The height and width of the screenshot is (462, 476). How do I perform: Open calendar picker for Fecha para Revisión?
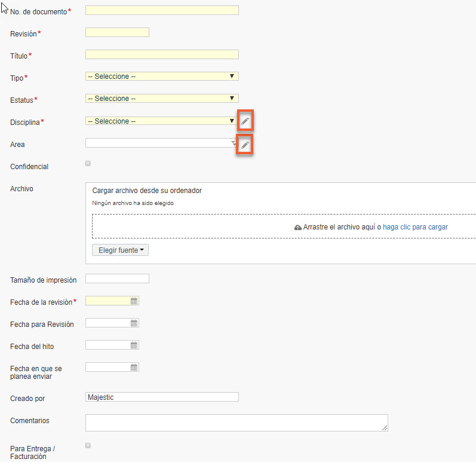[134, 323]
